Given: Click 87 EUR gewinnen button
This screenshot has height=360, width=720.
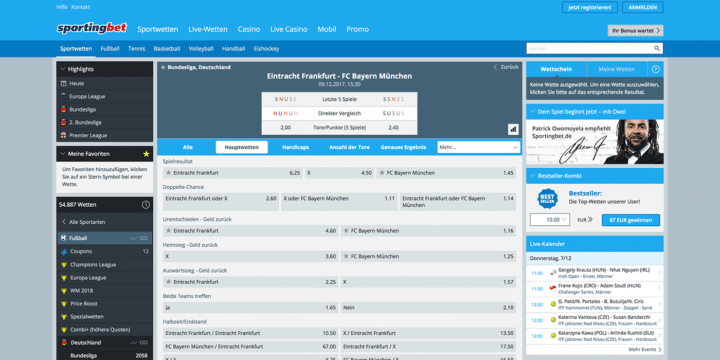Looking at the screenshot, I should pos(631,220).
